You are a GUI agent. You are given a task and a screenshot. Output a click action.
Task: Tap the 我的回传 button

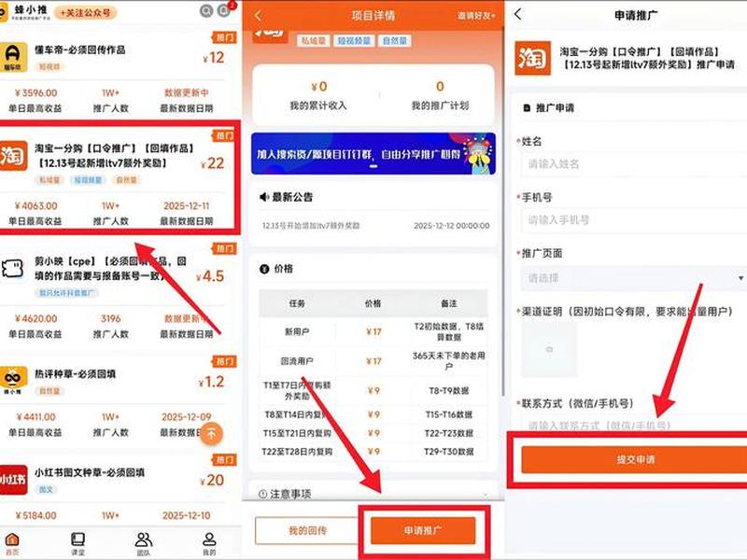(307, 530)
